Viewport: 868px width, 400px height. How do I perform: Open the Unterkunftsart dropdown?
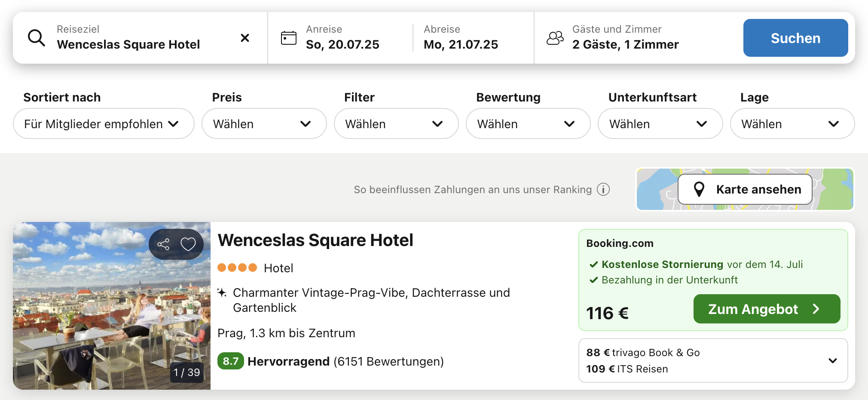pyautogui.click(x=660, y=123)
